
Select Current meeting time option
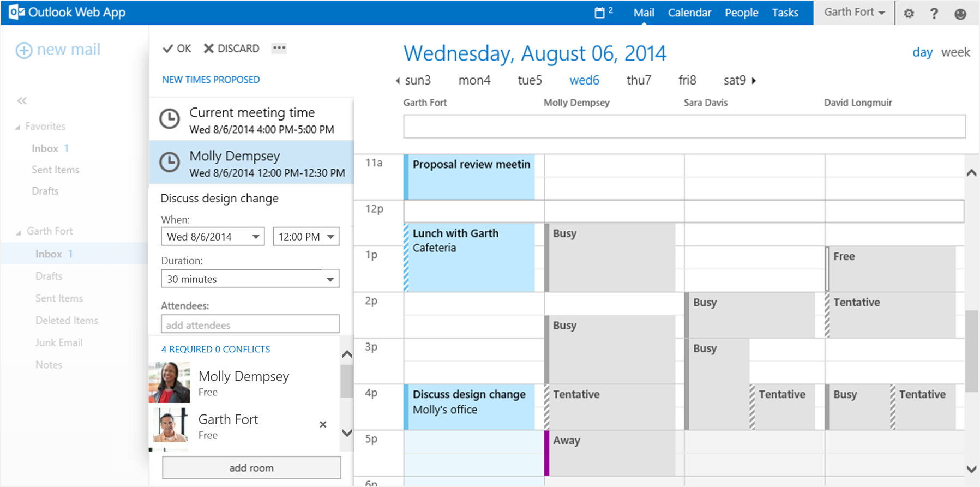point(251,119)
